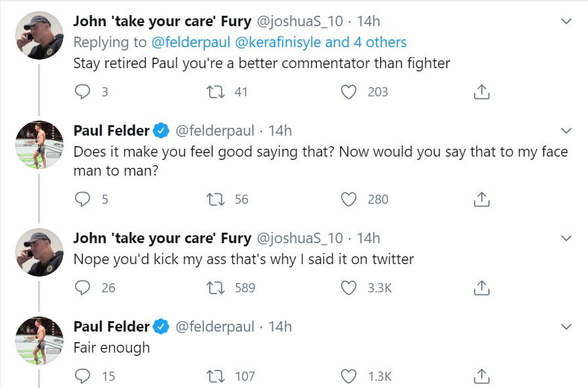Image resolution: width=588 pixels, height=388 pixels.
Task: Open Paul Felder's avatar on 'Fair enough' tweet
Action: click(39, 341)
